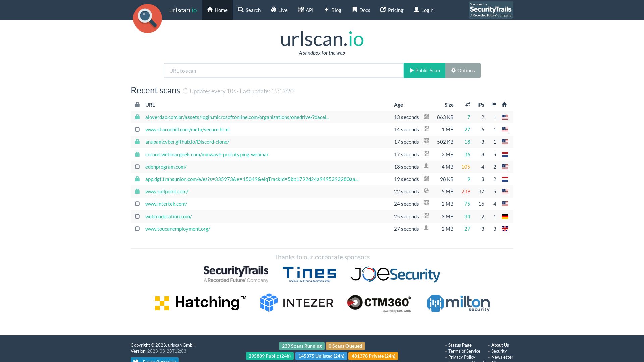Image resolution: width=644 pixels, height=362 pixels.
Task: Click the 105 requests count for edenprogram.com
Action: click(x=466, y=167)
